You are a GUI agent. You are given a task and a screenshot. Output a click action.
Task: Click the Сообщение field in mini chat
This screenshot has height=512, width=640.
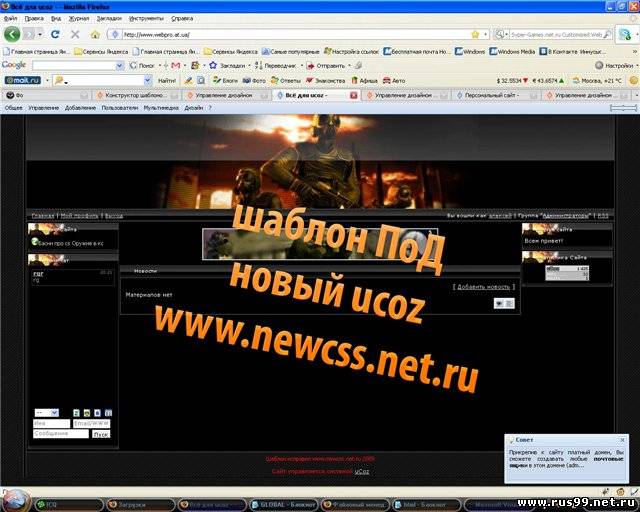[60, 434]
